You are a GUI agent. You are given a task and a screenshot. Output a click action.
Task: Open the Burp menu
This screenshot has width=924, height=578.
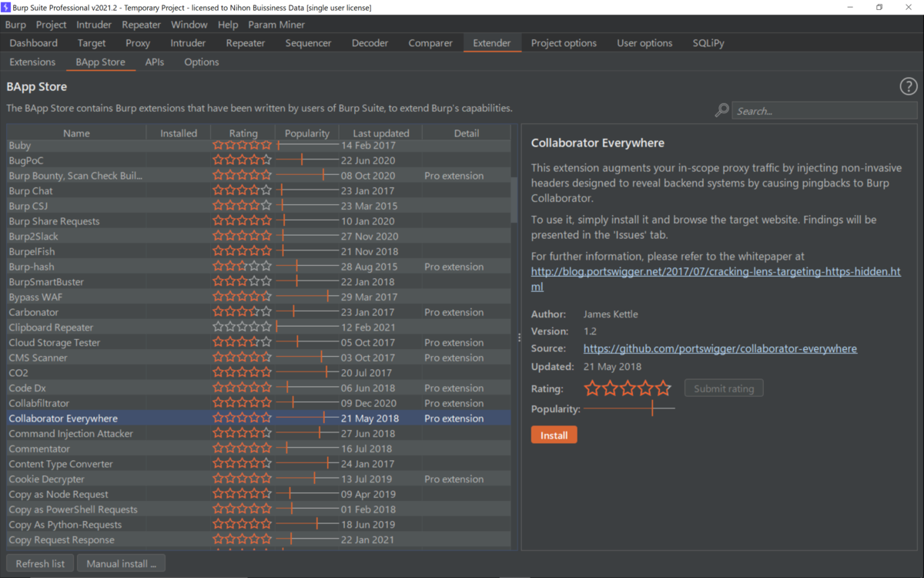15,25
